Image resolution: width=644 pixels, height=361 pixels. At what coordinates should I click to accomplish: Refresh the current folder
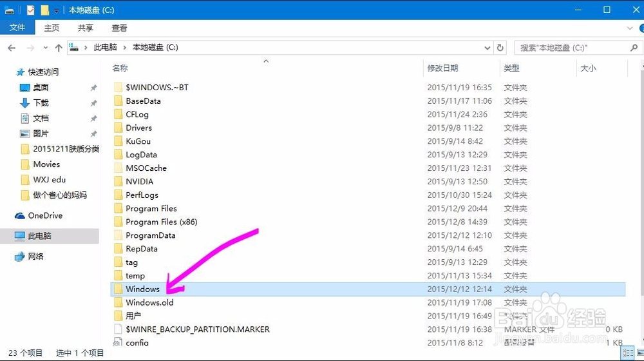(500, 48)
